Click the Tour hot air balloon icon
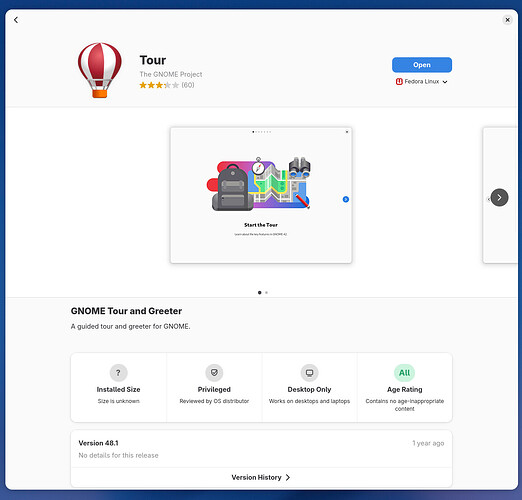This screenshot has height=500, width=522. tap(99, 70)
